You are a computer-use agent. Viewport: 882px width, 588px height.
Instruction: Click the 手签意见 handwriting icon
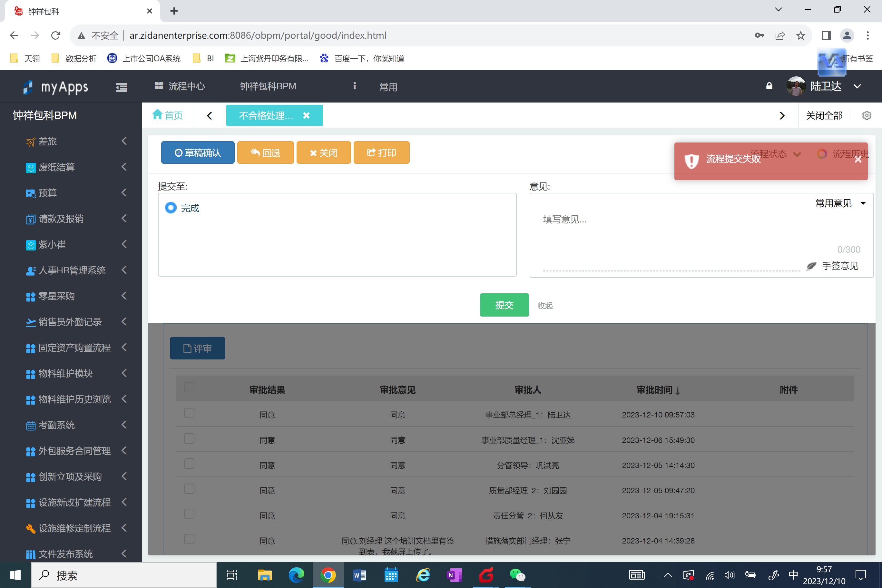(x=811, y=266)
